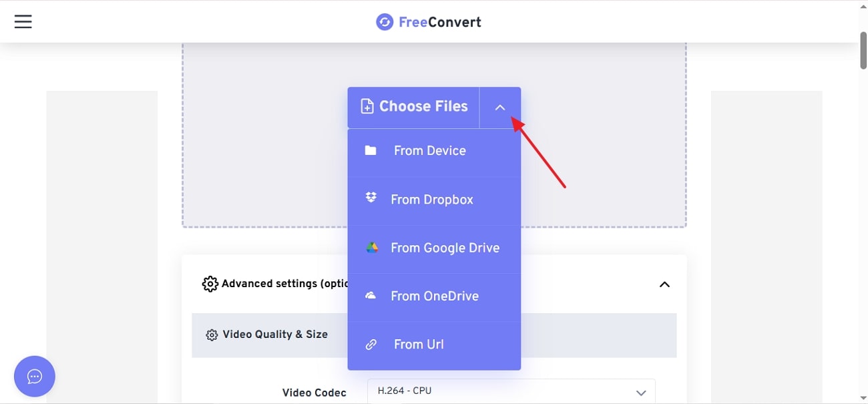Viewport: 868px width, 404px height.
Task: Open the Video Codec dropdown
Action: 511,391
